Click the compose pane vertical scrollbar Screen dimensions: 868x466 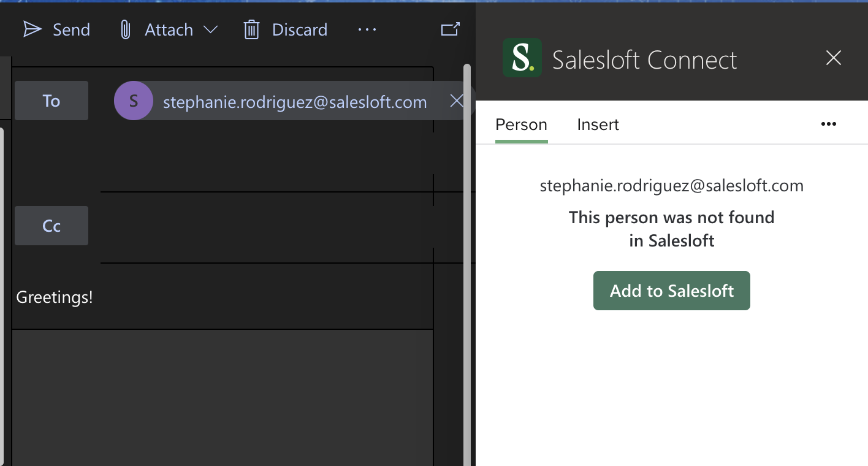pos(467,264)
